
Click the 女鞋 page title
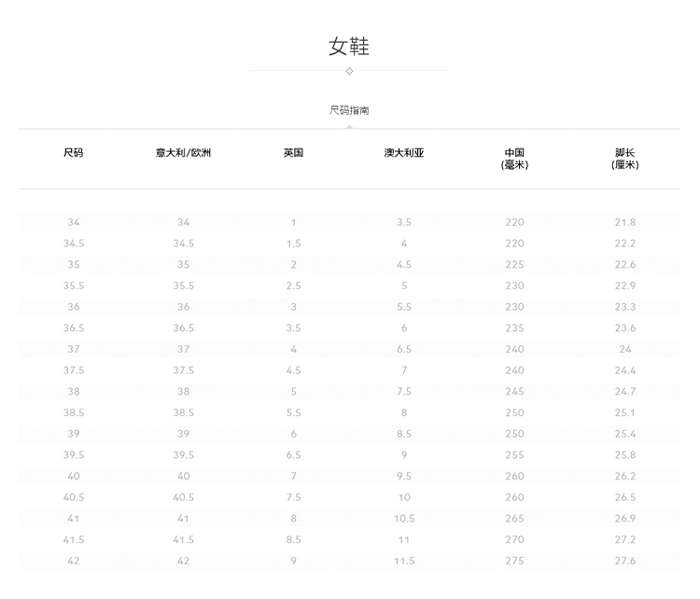[x=349, y=47]
